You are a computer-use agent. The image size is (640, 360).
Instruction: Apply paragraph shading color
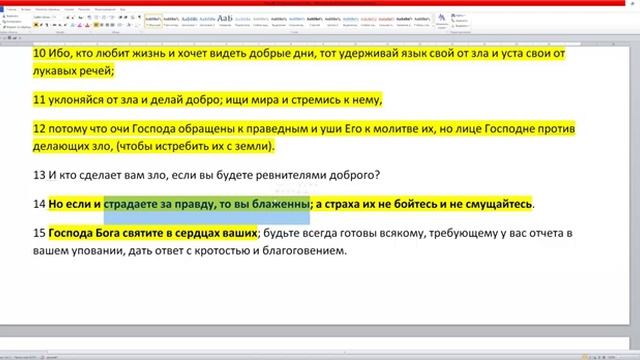pos(129,25)
